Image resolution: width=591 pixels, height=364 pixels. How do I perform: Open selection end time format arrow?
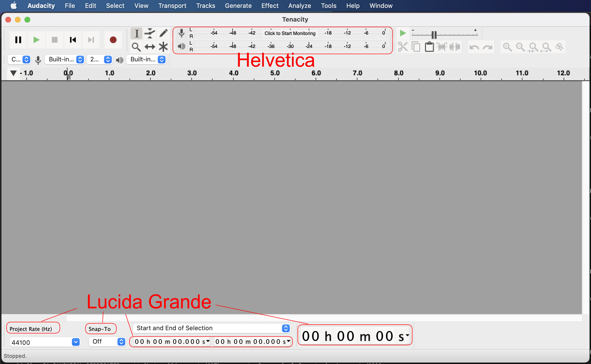[288, 341]
